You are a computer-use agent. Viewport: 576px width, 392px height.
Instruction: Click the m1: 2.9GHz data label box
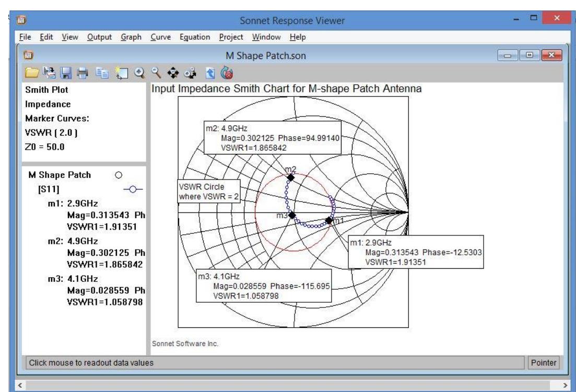(416, 252)
